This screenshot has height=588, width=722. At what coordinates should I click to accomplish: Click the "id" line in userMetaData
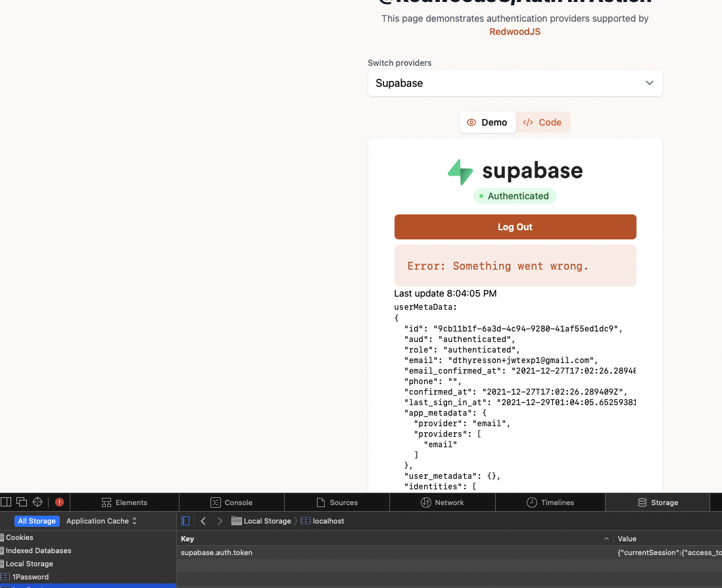pos(514,329)
